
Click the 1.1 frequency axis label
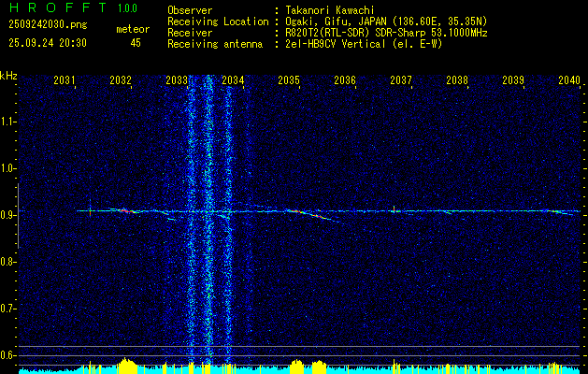click(x=7, y=122)
